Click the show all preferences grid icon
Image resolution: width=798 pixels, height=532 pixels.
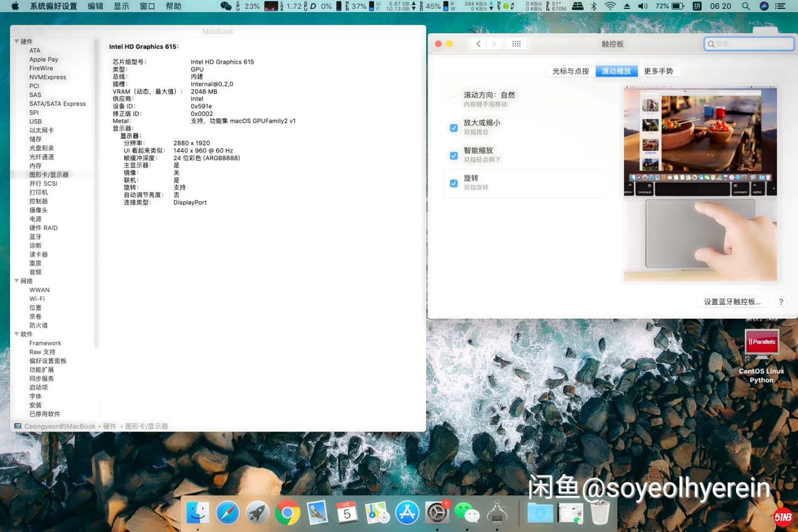tap(516, 44)
